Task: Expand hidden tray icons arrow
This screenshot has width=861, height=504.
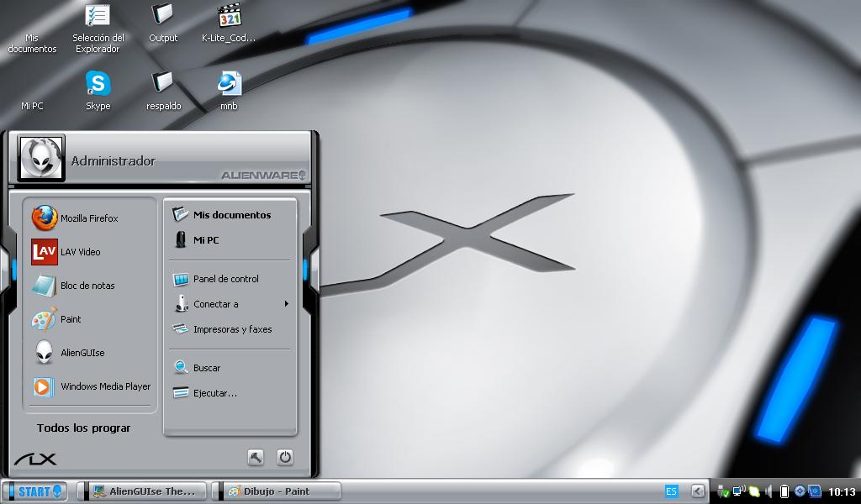Action: click(698, 491)
